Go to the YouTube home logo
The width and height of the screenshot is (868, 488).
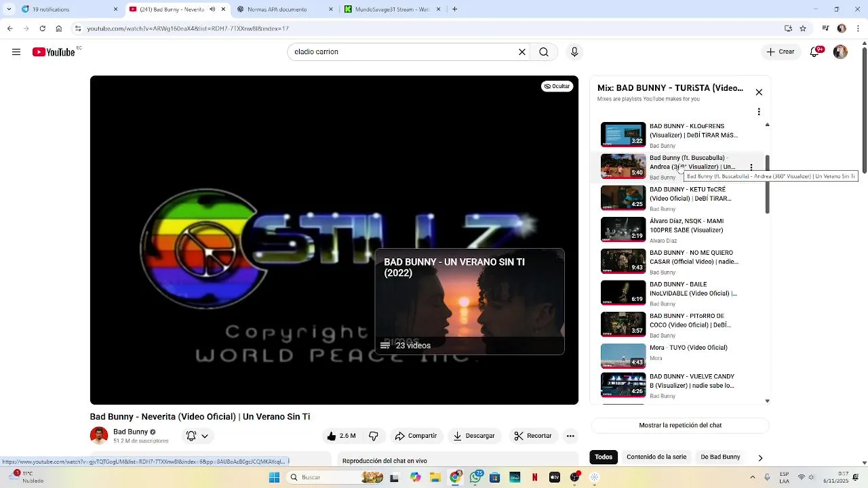tap(54, 52)
